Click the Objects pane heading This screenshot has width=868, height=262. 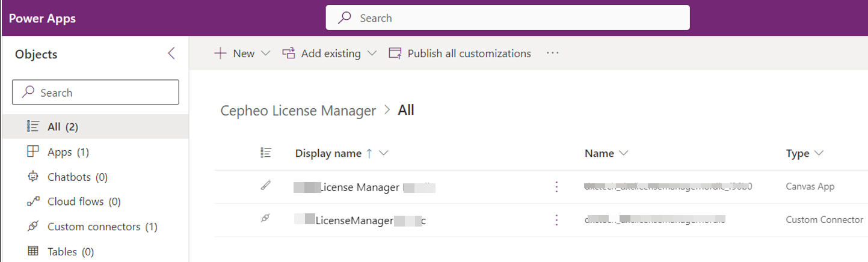pyautogui.click(x=36, y=54)
